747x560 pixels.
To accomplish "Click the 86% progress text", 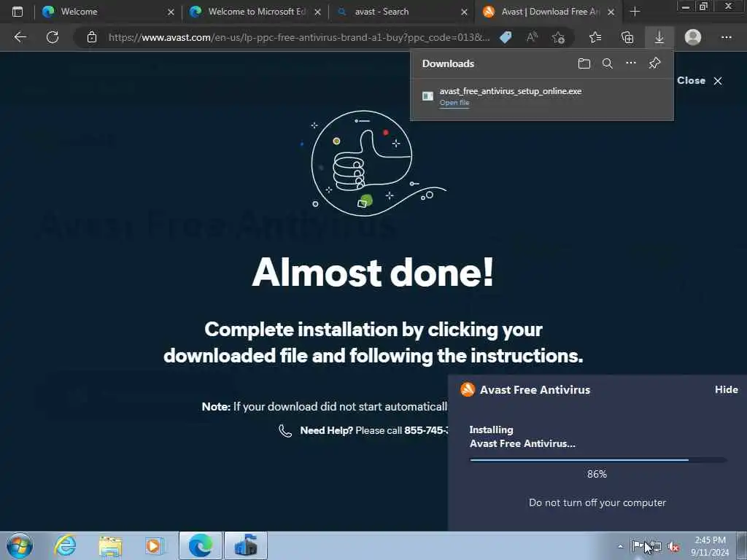I will (597, 474).
